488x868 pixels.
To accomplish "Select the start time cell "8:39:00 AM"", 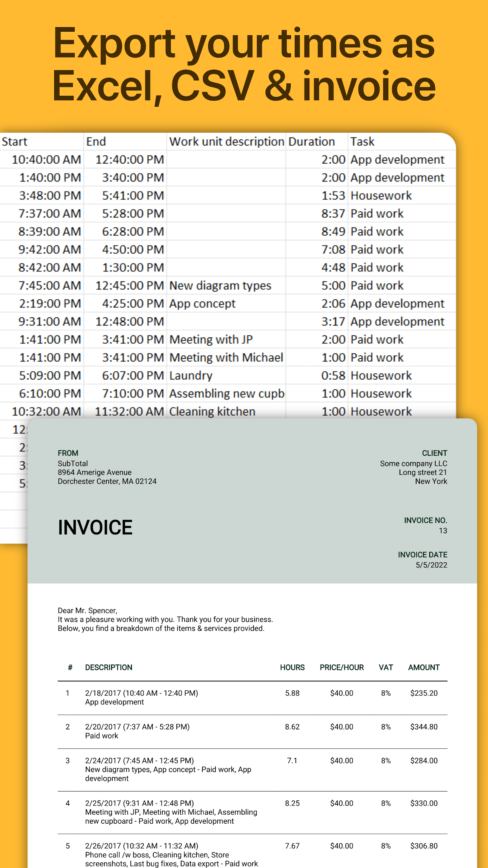I will point(50,231).
